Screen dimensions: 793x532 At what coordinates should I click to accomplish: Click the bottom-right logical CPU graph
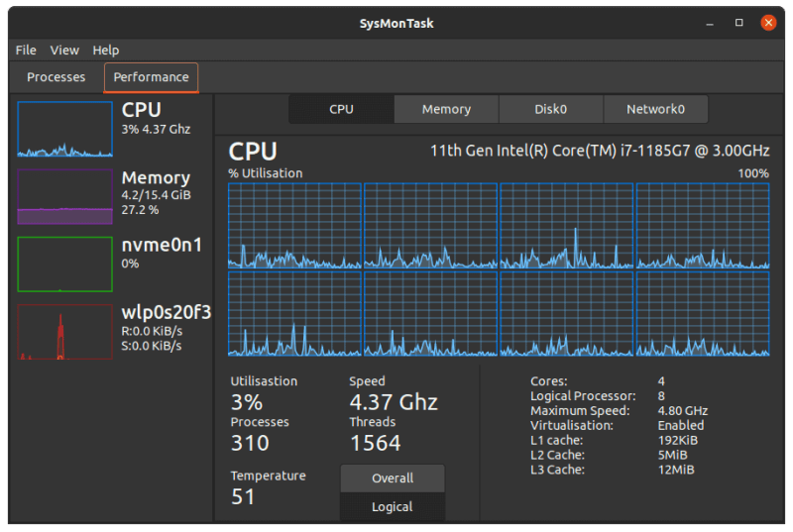click(702, 314)
